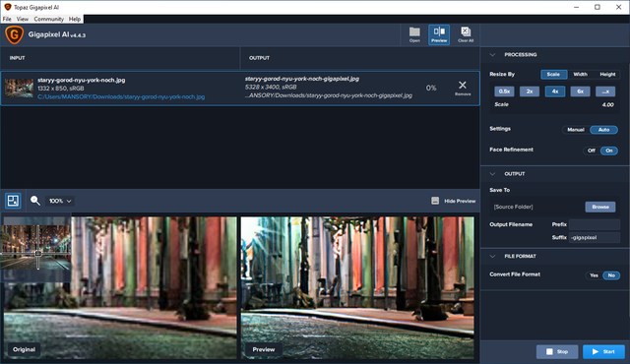Switch Settings to Manual
Screen dimensions: 630x364
[x=575, y=130]
